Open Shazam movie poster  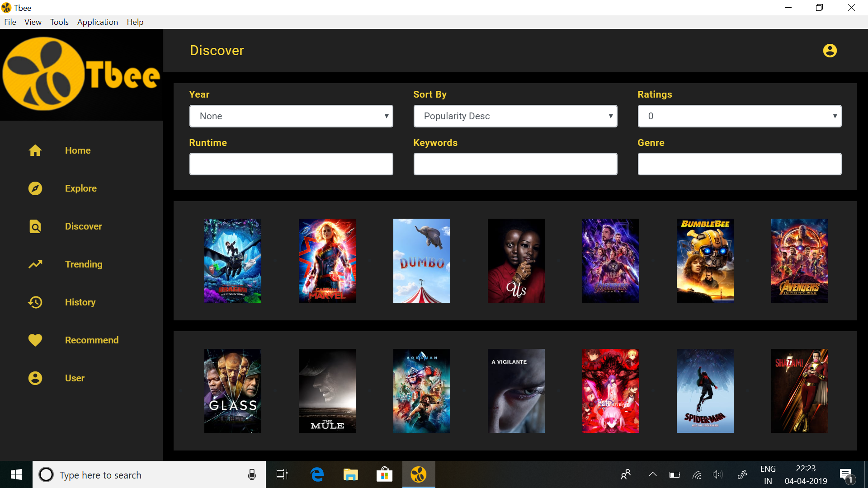click(799, 391)
